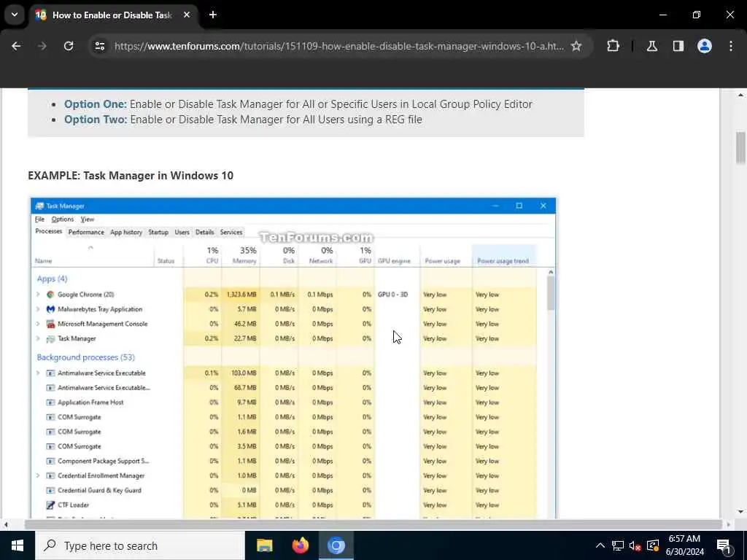Click the "Background processes (53)" heading
The height and width of the screenshot is (560, 747).
86,357
